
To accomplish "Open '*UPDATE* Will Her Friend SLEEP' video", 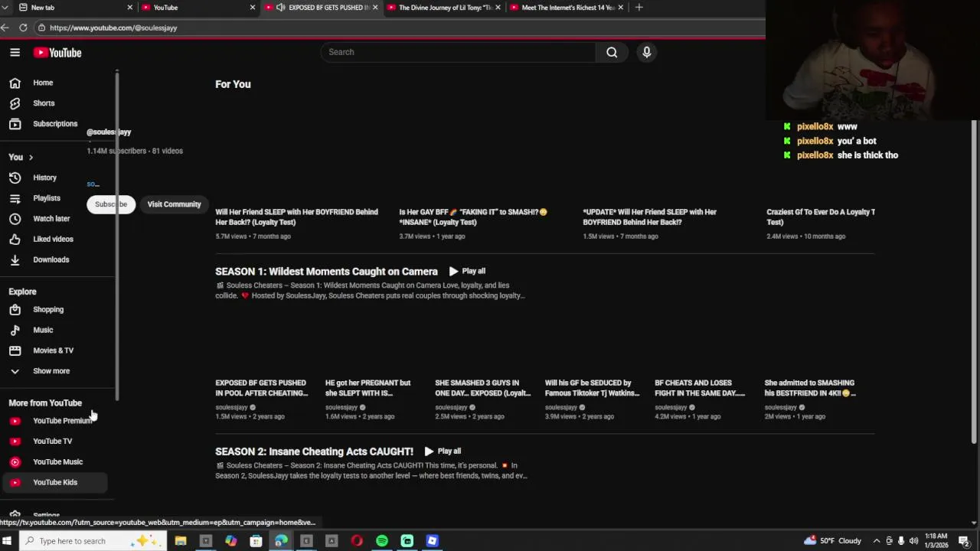I will [x=649, y=217].
